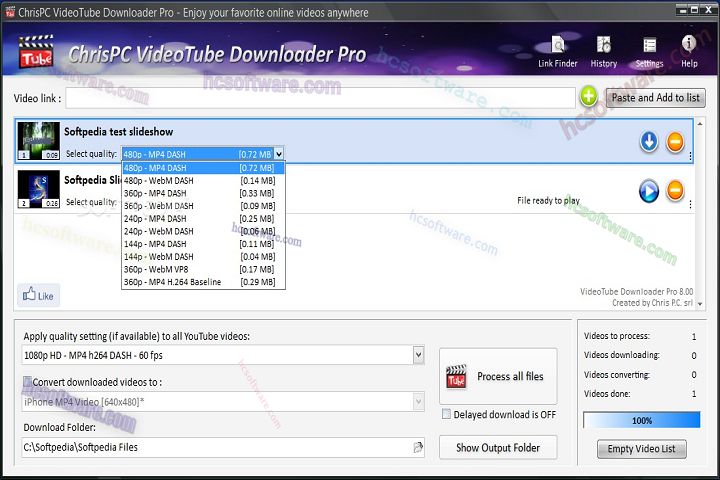Remove the second video from list
The image size is (720, 480).
(675, 190)
